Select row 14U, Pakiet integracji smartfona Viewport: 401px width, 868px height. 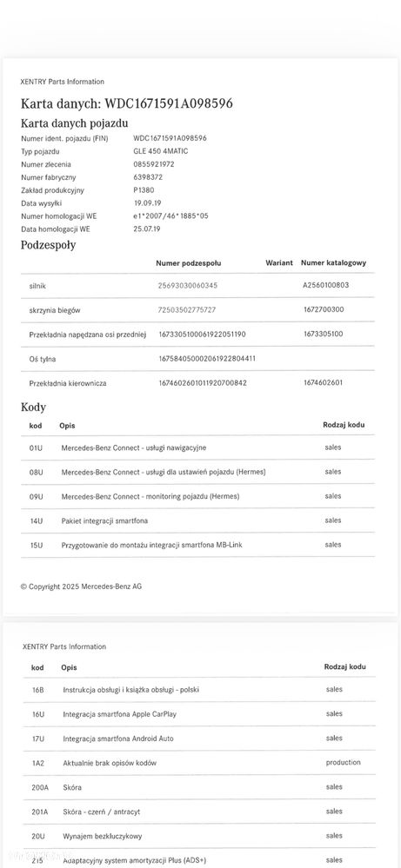coord(197,521)
